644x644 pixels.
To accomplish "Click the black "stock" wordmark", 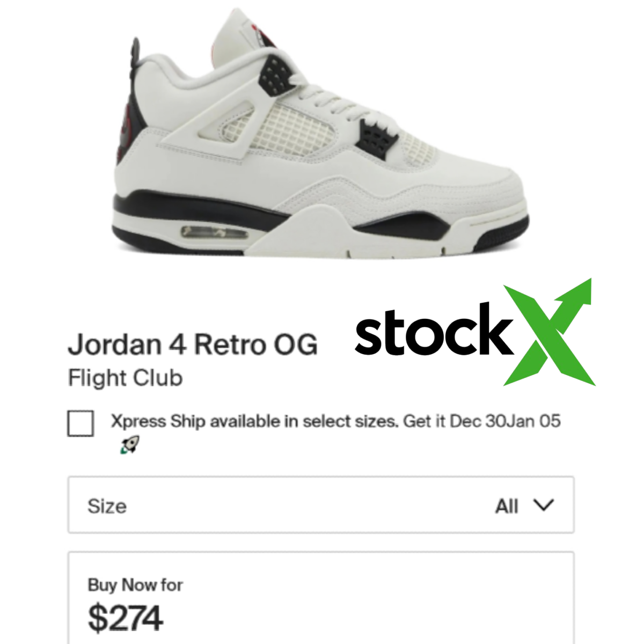I will (433, 329).
